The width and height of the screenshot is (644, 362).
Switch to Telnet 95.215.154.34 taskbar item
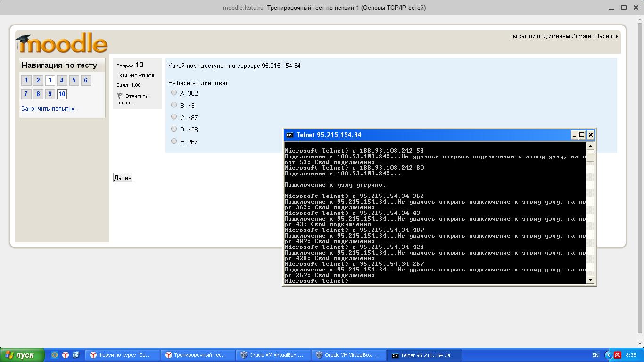pos(424,355)
